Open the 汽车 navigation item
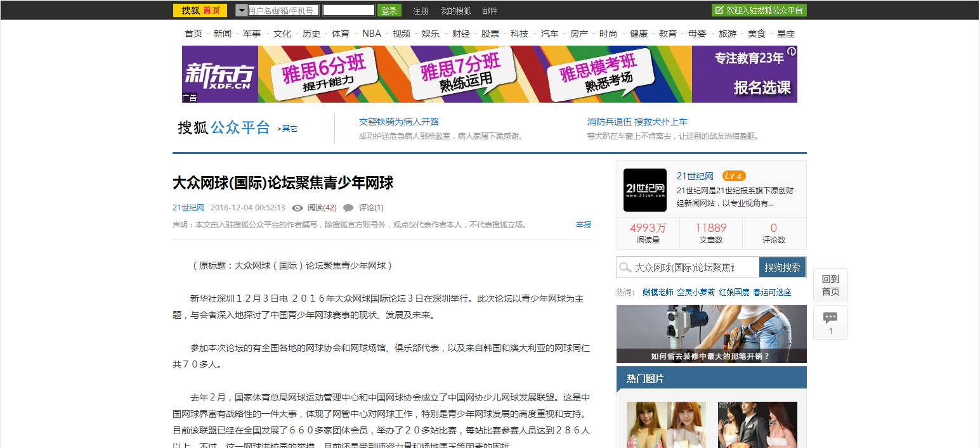980x448 pixels. point(550,34)
